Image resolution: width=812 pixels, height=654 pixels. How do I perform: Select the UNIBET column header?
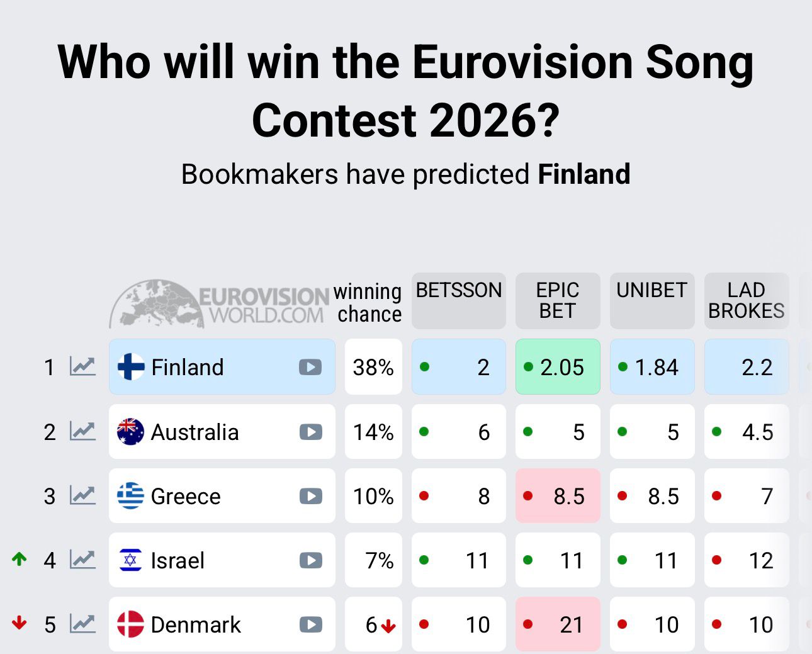tap(652, 301)
